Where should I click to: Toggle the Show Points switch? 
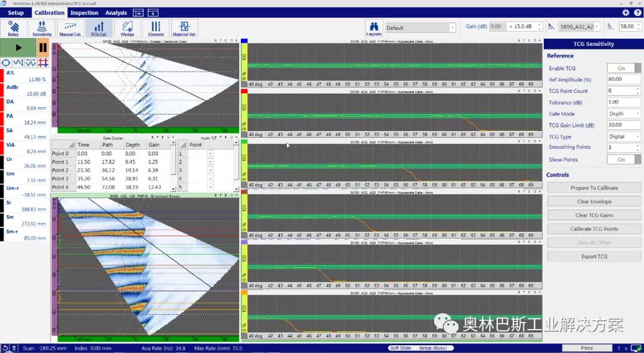624,159
